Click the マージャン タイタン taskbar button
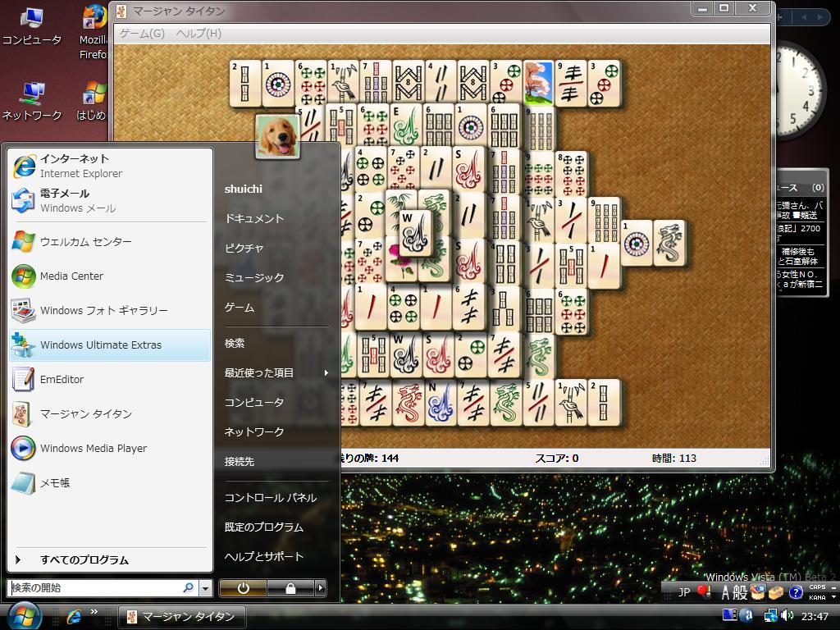Viewport: 840px width, 630px height. (x=181, y=617)
